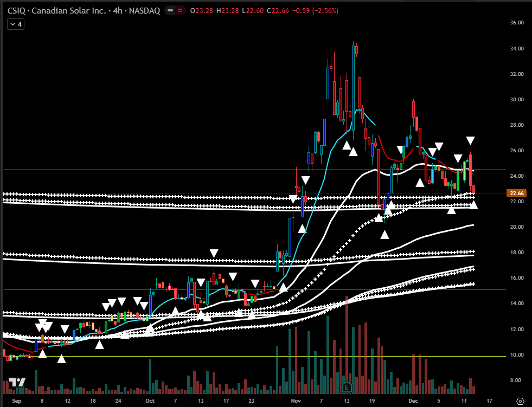This screenshot has height=407, width=532.
Task: Click the TradingView logo
Action: pos(17,383)
